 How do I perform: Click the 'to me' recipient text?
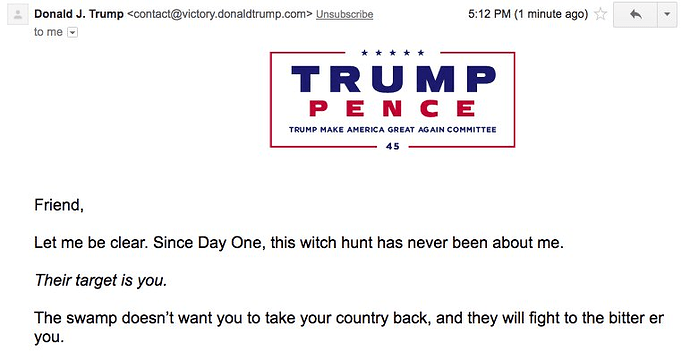coord(48,32)
